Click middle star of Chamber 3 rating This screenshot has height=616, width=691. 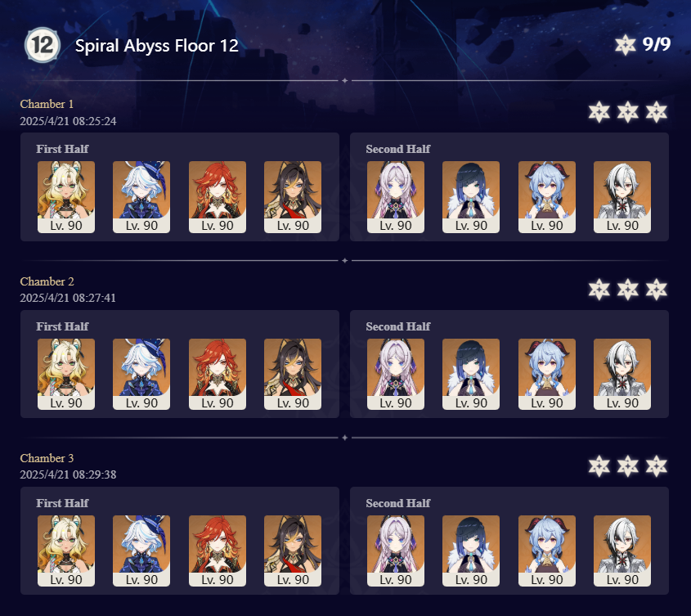click(x=628, y=466)
